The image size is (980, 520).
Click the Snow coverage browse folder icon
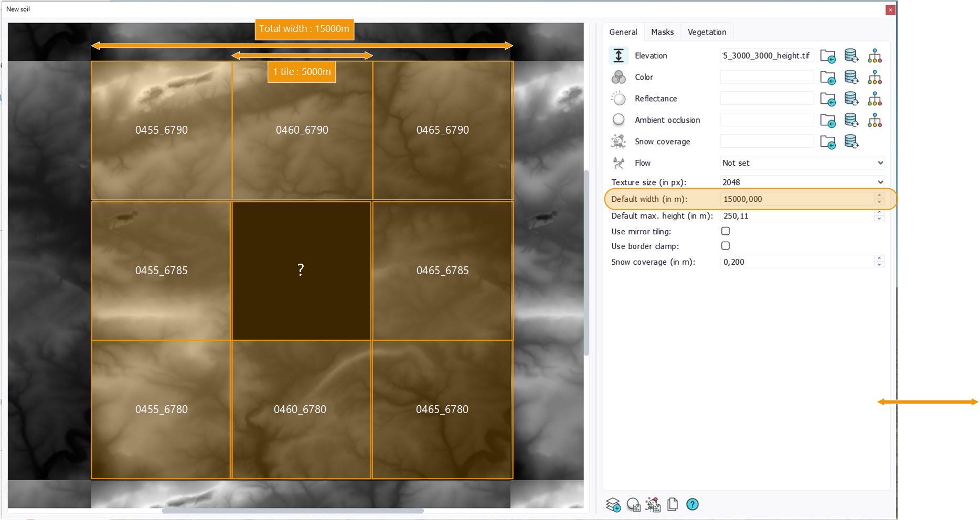tap(827, 142)
